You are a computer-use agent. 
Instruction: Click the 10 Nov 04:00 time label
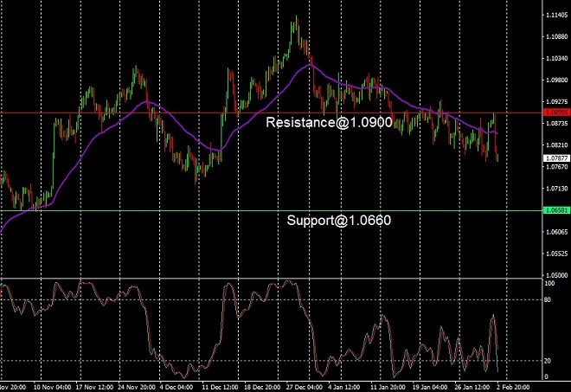tap(52, 387)
